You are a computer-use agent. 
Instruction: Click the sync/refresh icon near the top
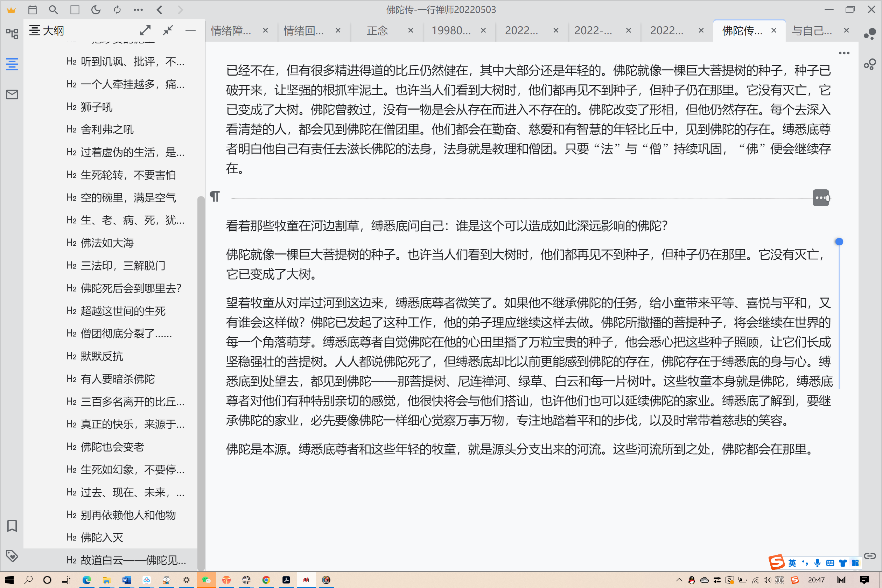(x=117, y=10)
